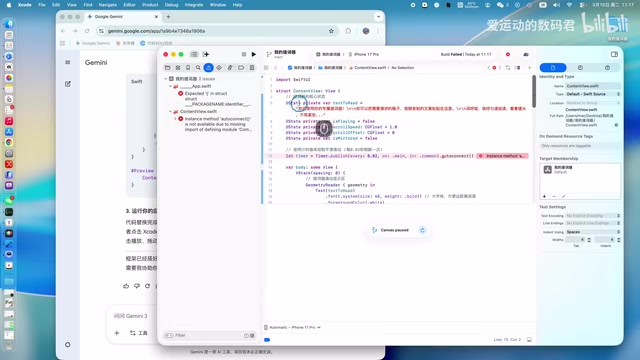This screenshot has height=360, width=640.
Task: Show the File inspector tab
Action: click(x=553, y=68)
